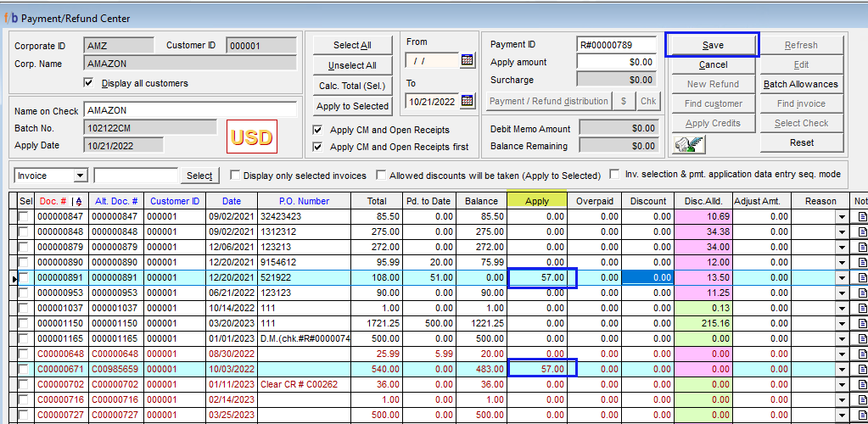This screenshot has width=868, height=424.
Task: Click the Batch Allowances button
Action: pyautogui.click(x=800, y=84)
